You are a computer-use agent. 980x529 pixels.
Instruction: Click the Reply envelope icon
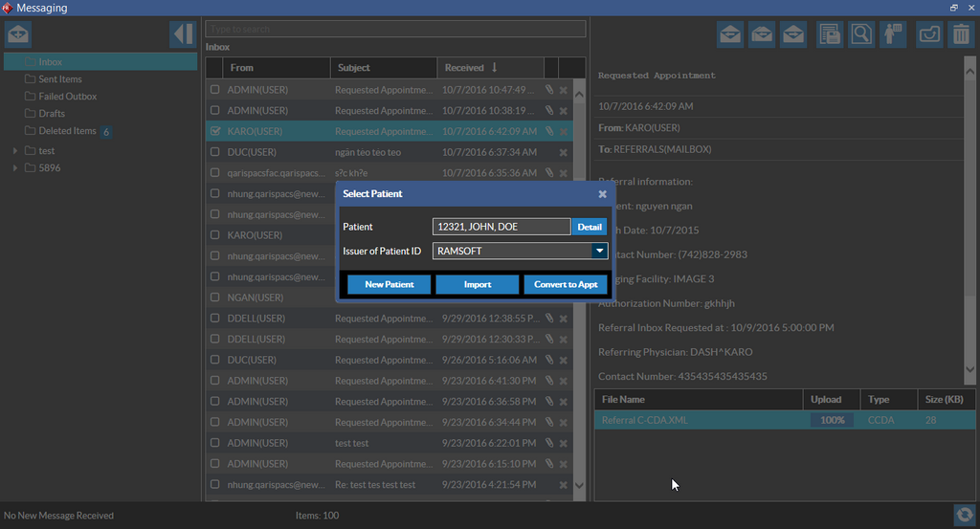(731, 34)
